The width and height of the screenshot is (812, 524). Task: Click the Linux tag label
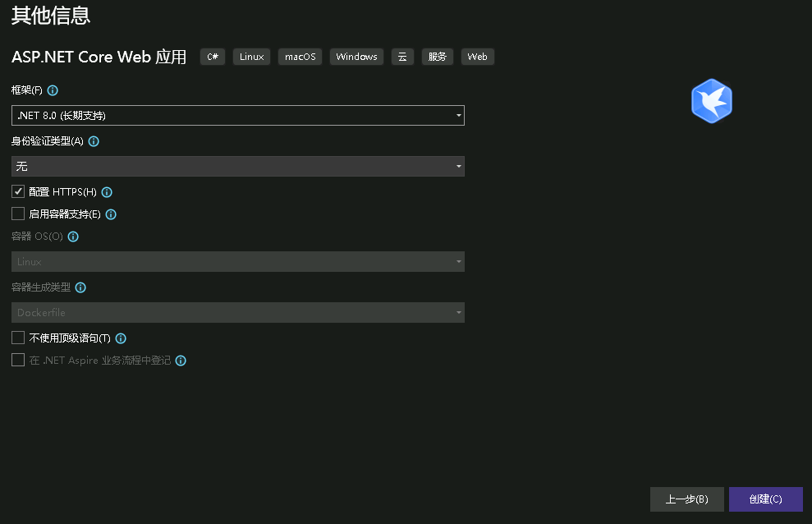click(251, 57)
